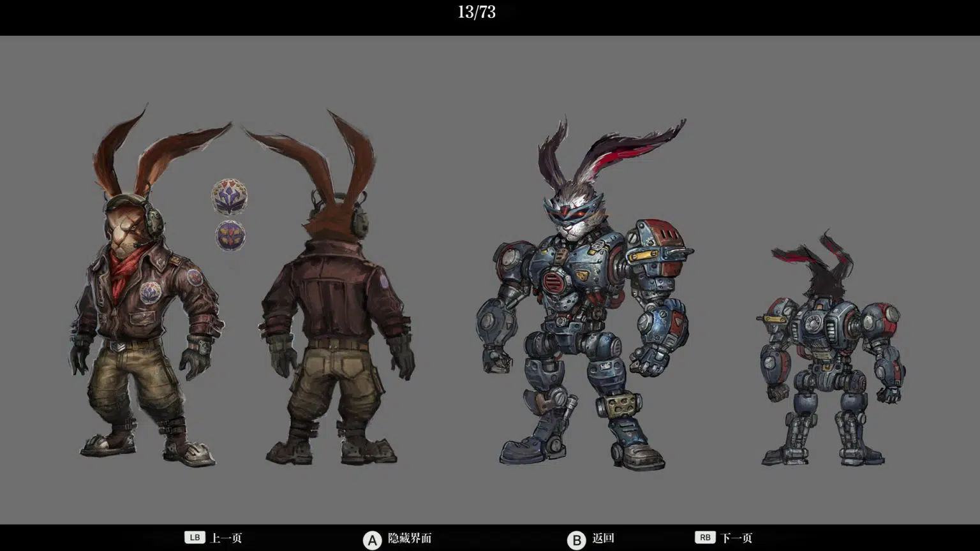
Task: Select the 返回 return label
Action: (x=603, y=538)
